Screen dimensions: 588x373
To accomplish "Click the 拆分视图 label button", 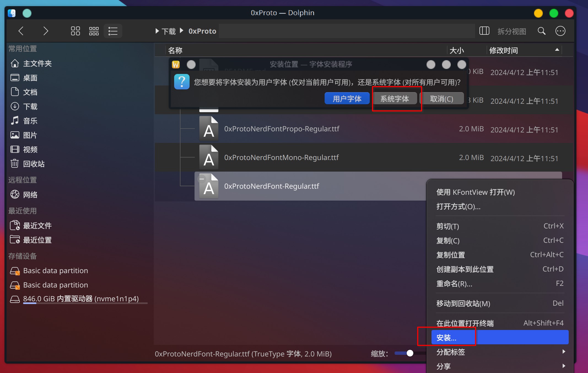I will tap(512, 31).
